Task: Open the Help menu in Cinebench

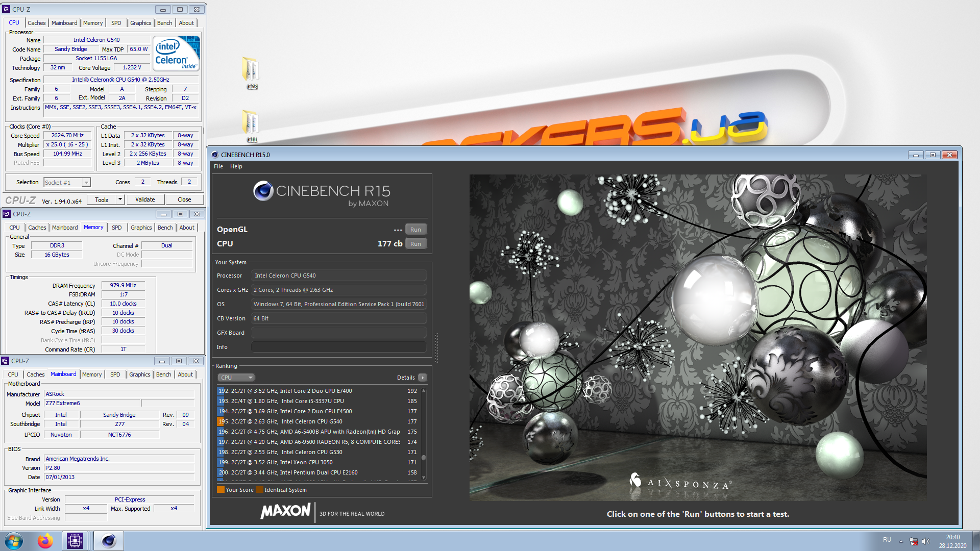Action: click(x=236, y=166)
